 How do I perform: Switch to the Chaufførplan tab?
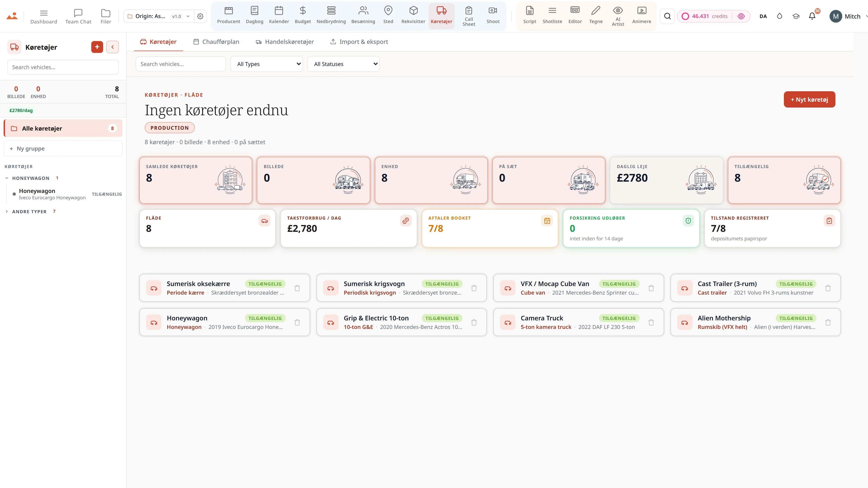[x=216, y=42]
